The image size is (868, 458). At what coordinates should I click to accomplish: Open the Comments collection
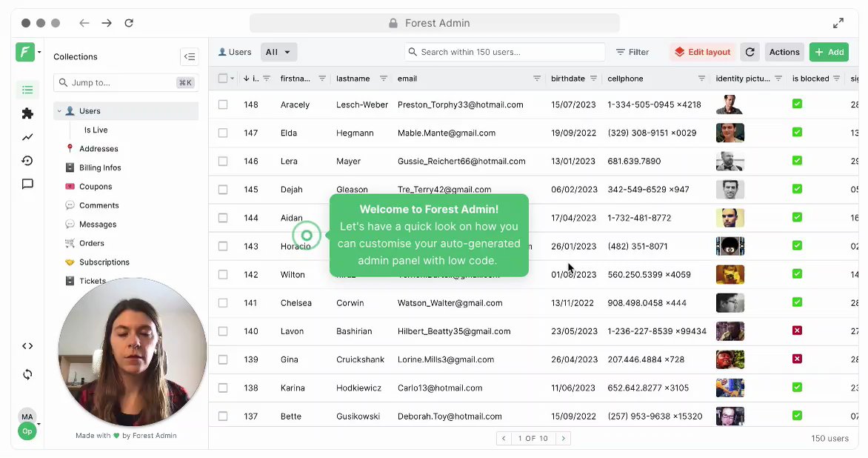(x=99, y=205)
